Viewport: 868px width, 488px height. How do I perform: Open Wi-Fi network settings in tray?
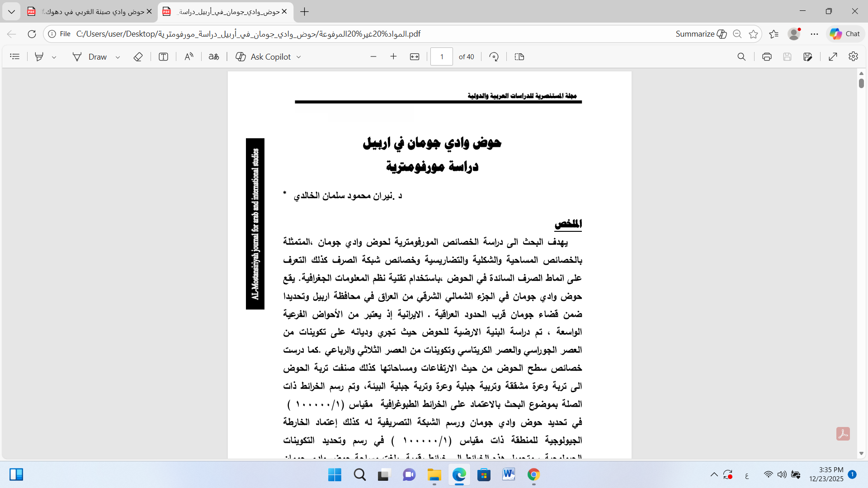769,475
